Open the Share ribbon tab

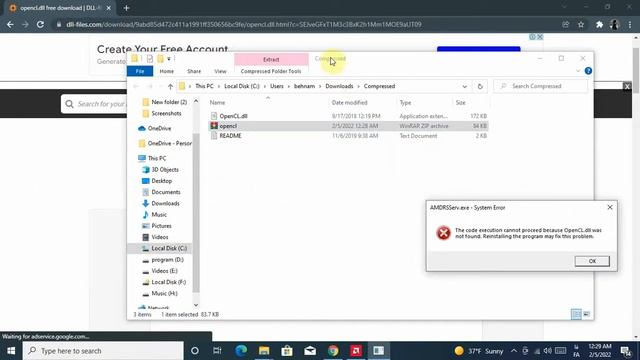click(194, 71)
